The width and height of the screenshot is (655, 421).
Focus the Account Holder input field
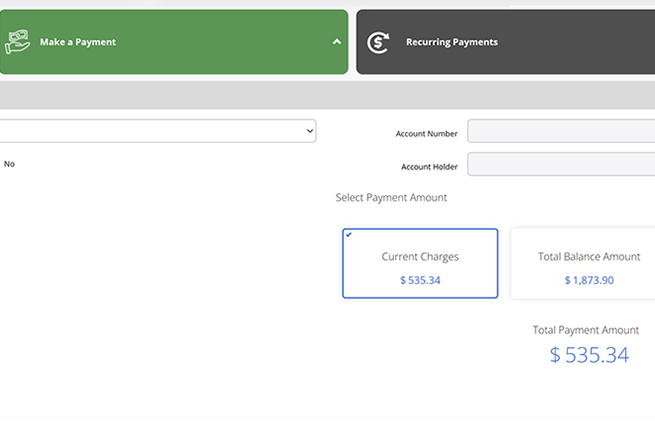click(x=560, y=165)
